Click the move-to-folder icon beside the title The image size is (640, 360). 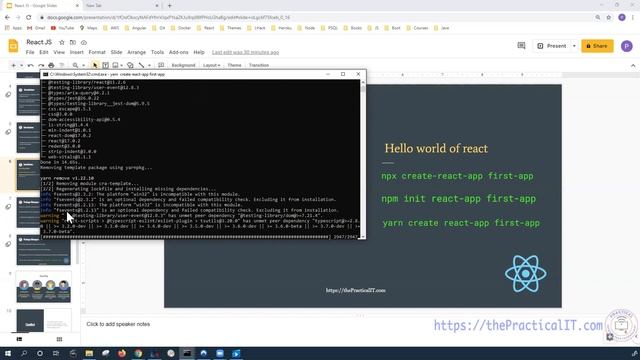tap(73, 42)
